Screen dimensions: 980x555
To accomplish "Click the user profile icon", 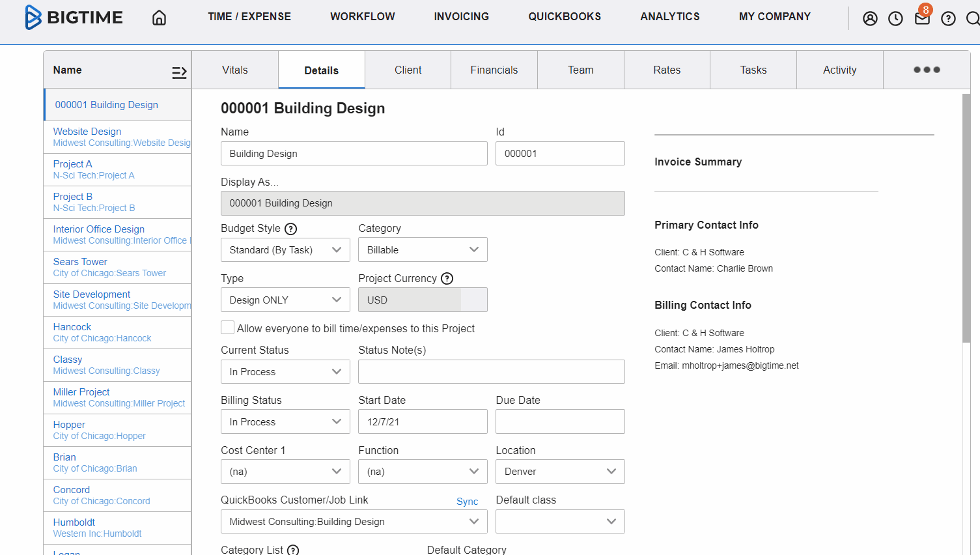I will click(870, 18).
